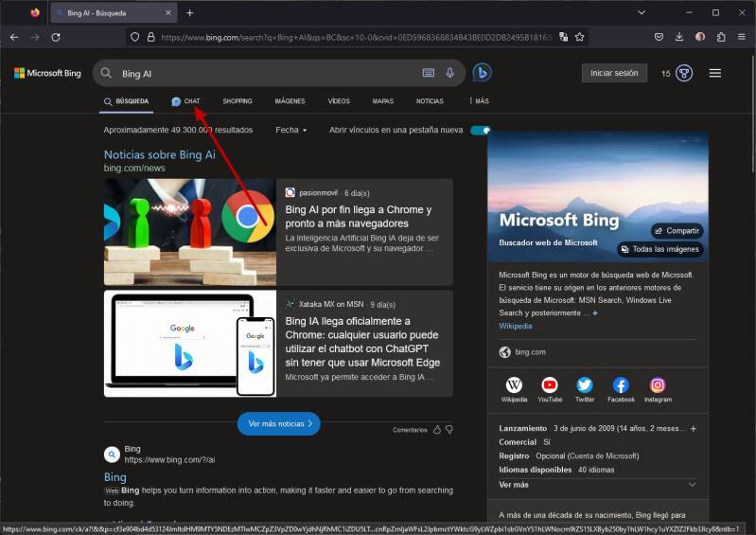
Task: Open the Instagram profile icon
Action: pyautogui.click(x=658, y=384)
